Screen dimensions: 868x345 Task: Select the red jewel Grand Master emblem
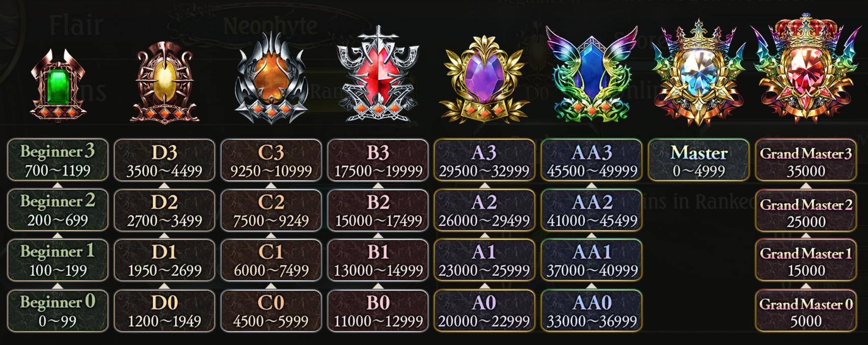tap(806, 69)
